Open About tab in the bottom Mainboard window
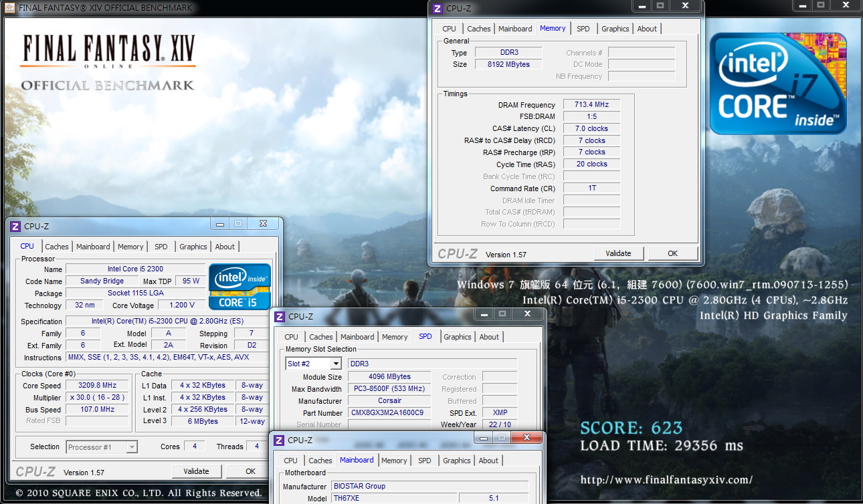 coord(488,461)
